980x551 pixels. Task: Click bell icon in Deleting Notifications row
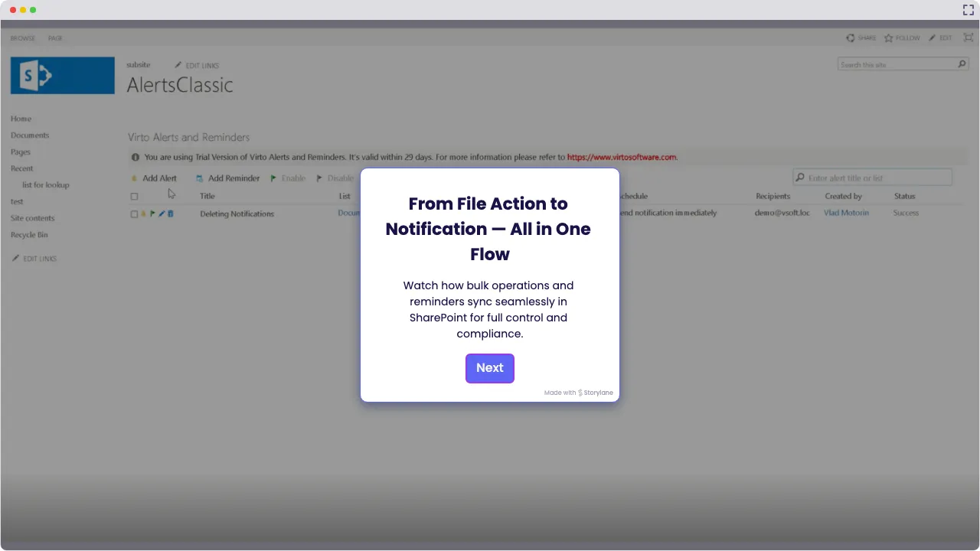(x=143, y=214)
